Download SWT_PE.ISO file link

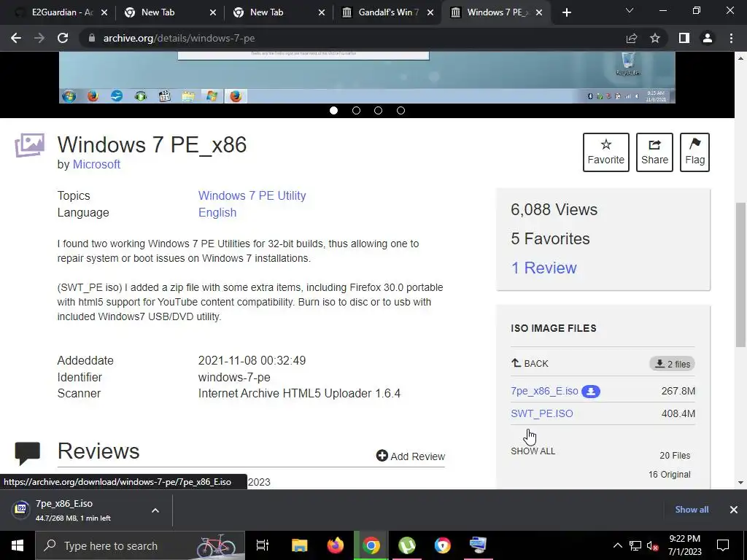tap(542, 413)
